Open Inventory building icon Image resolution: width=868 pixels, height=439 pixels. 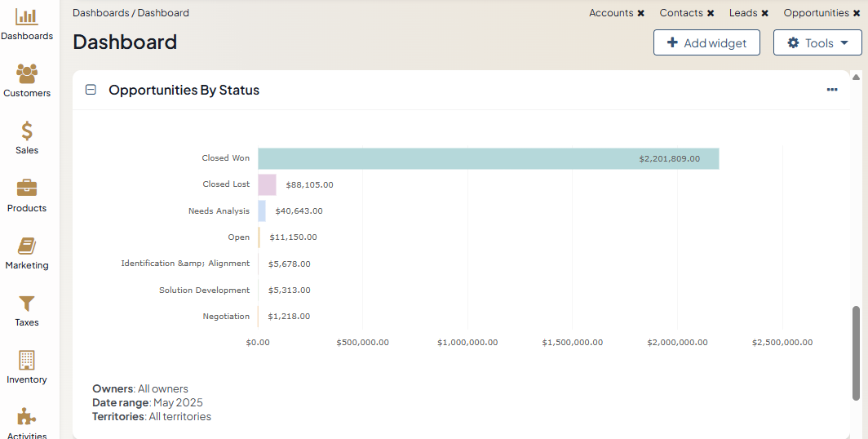[x=27, y=361]
